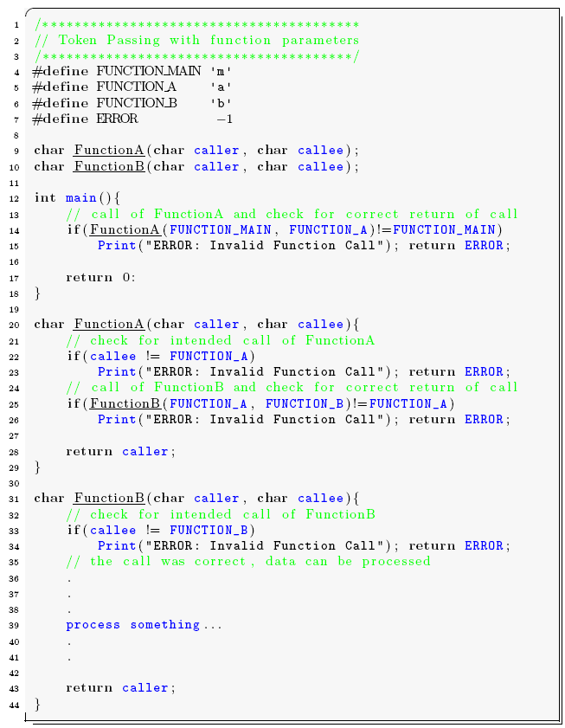Click the "#define ERROR -1" line

[132, 119]
